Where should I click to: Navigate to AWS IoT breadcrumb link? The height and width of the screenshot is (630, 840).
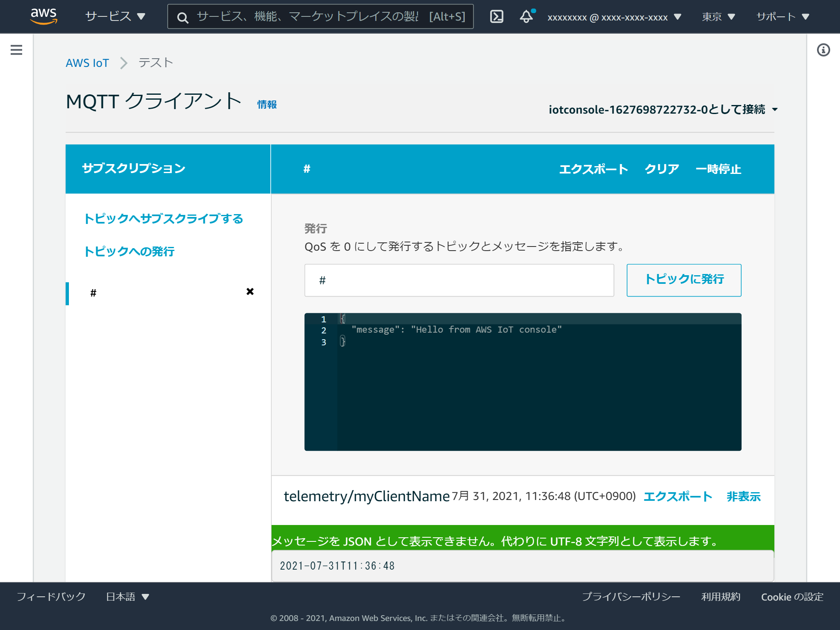(87, 62)
